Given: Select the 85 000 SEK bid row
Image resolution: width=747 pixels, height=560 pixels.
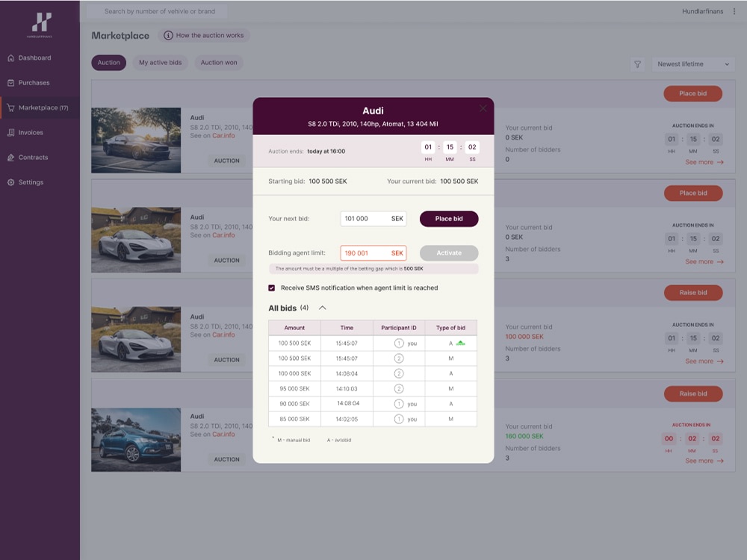Looking at the screenshot, I should 373,419.
